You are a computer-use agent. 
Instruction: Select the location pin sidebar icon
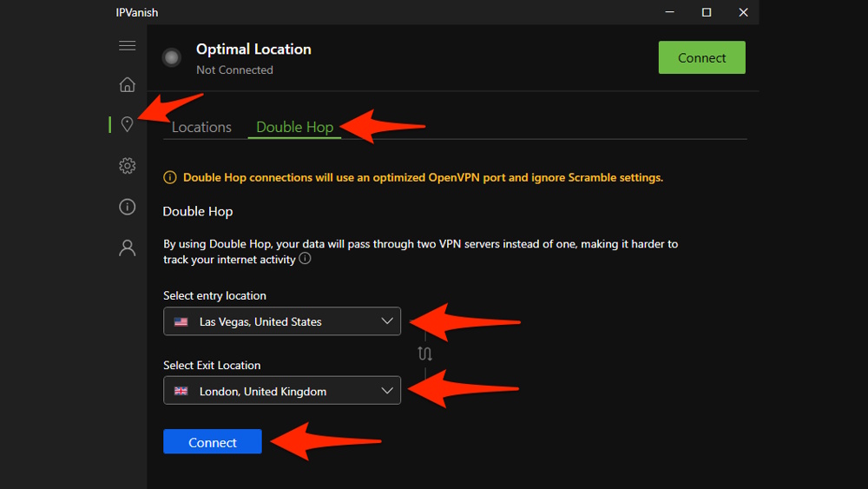pyautogui.click(x=127, y=124)
